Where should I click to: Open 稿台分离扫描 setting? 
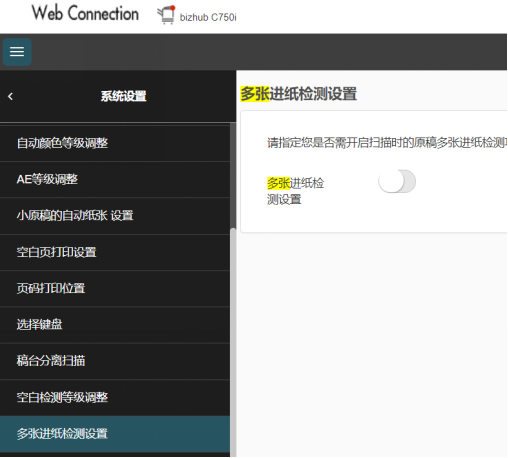[115, 361]
